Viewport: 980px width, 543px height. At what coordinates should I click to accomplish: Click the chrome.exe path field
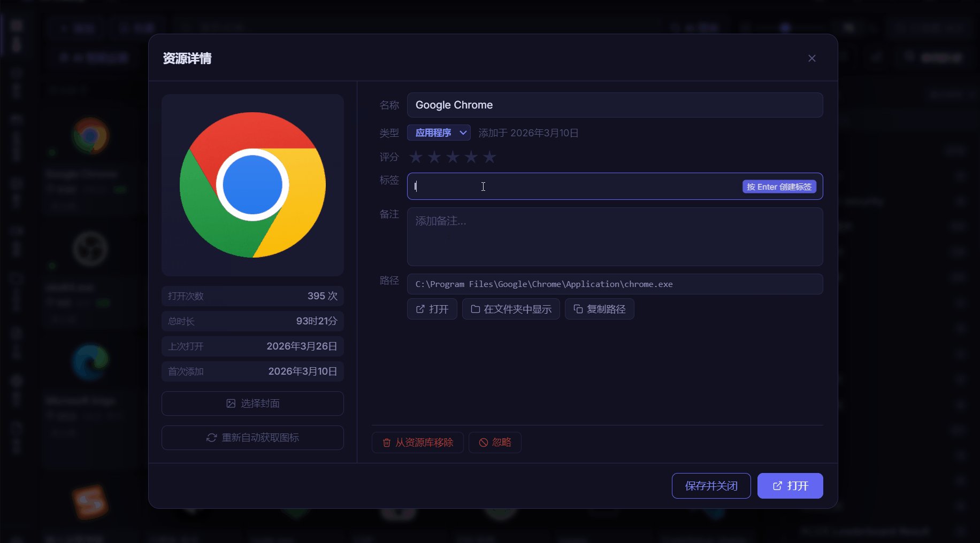tap(615, 284)
